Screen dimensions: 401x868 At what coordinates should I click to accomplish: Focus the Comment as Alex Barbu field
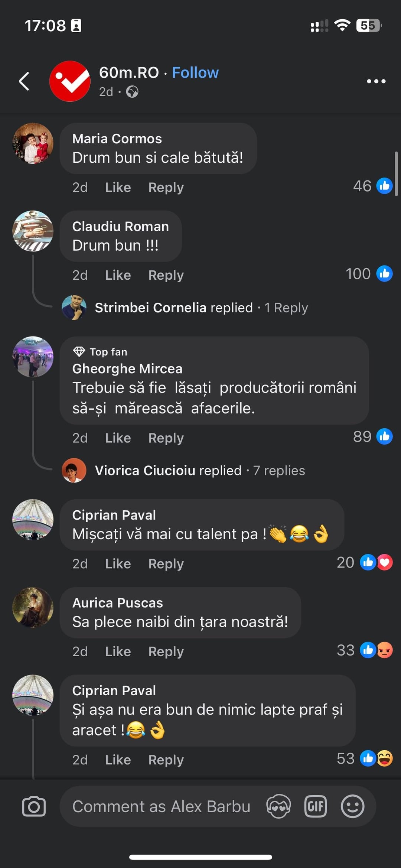click(162, 806)
